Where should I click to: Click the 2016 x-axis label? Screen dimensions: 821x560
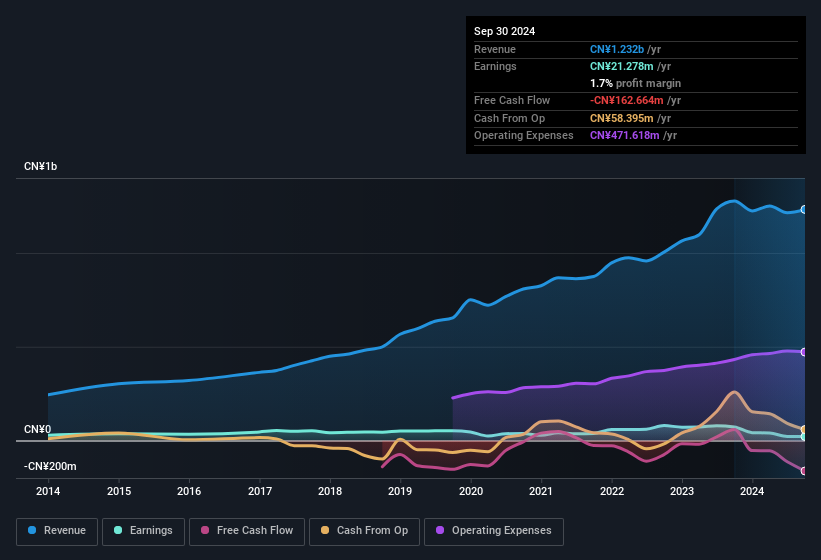pos(189,491)
